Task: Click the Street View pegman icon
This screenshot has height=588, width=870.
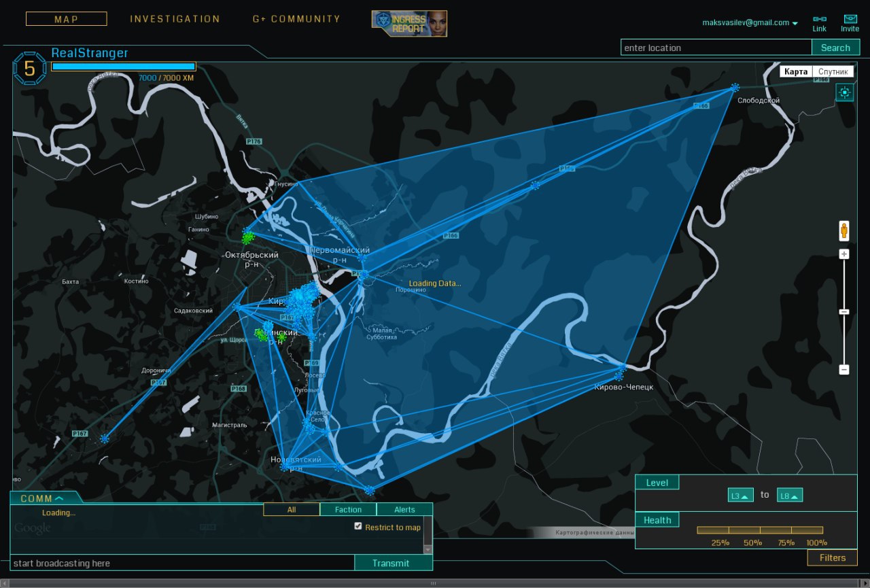Action: 844,231
